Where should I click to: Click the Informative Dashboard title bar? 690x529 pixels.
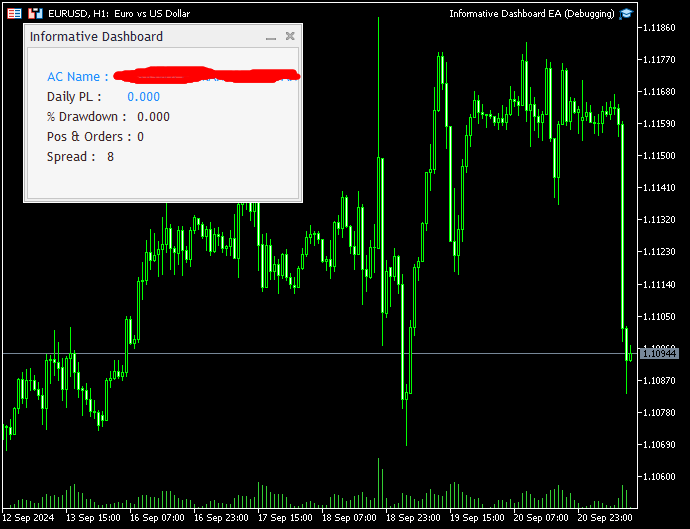pos(163,36)
